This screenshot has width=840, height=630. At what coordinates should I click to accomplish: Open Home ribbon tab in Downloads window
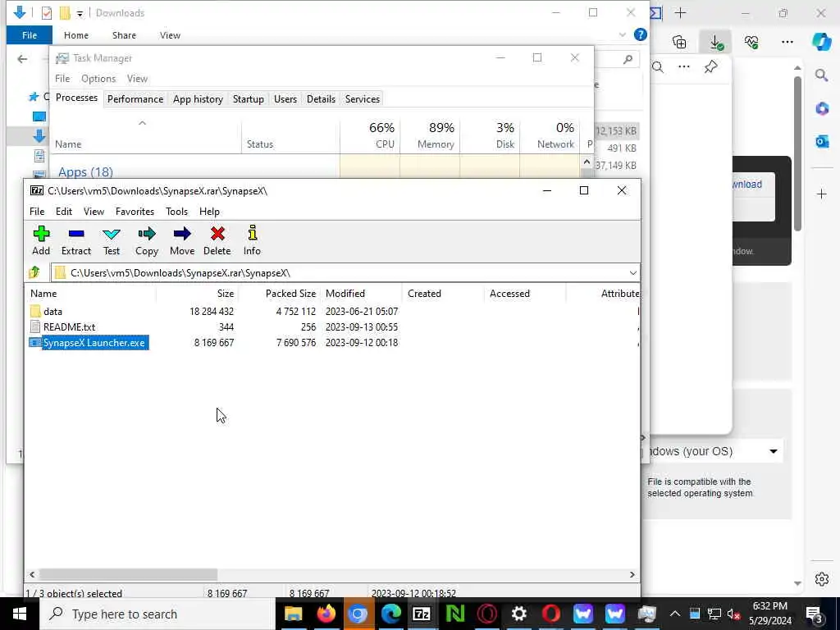pos(76,35)
